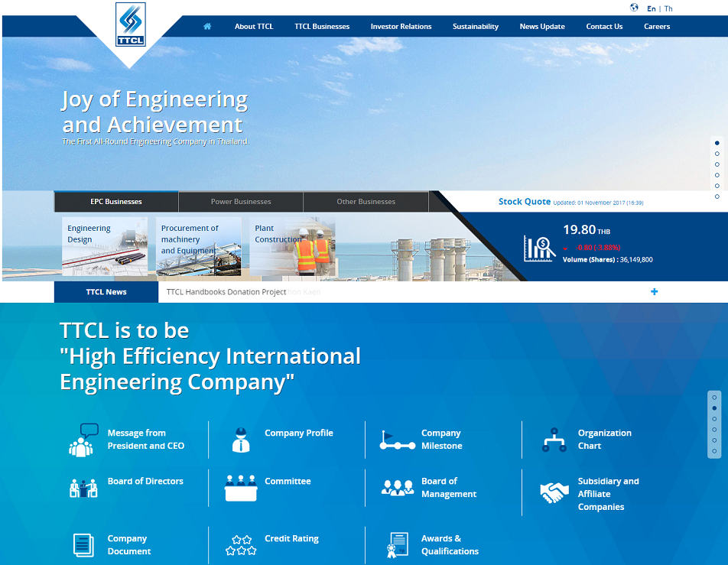Open the Careers menu

656,27
